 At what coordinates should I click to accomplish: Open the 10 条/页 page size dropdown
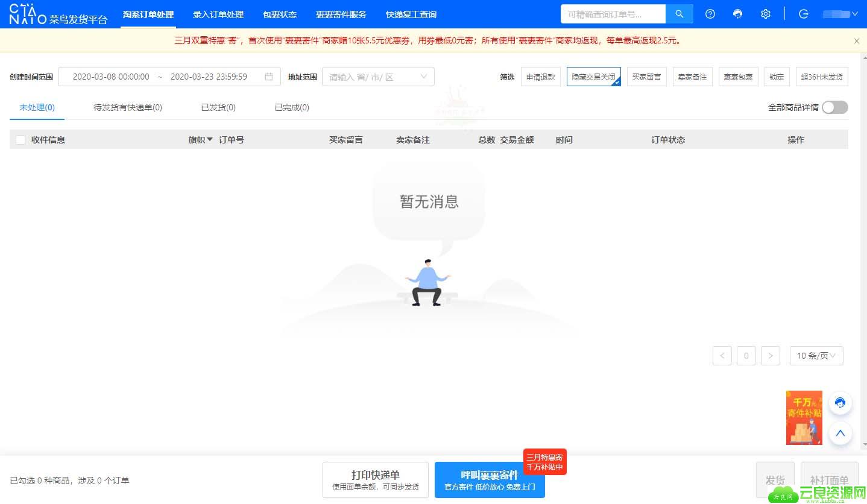(816, 356)
